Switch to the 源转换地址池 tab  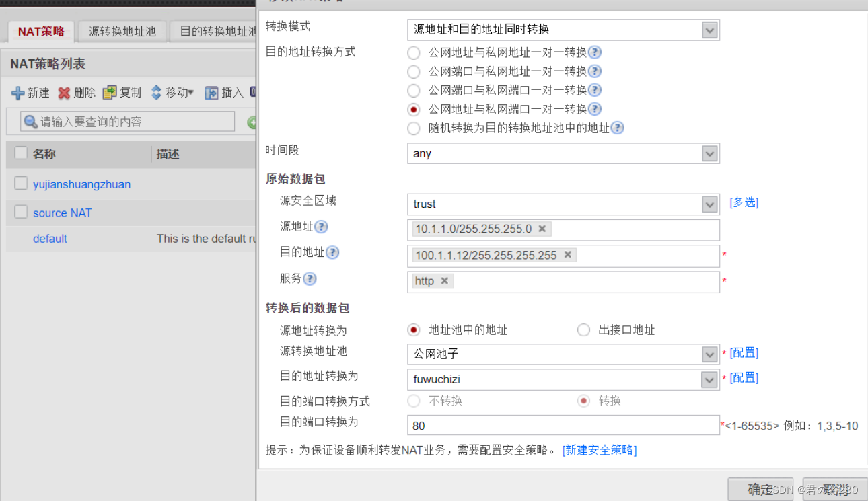click(x=122, y=32)
